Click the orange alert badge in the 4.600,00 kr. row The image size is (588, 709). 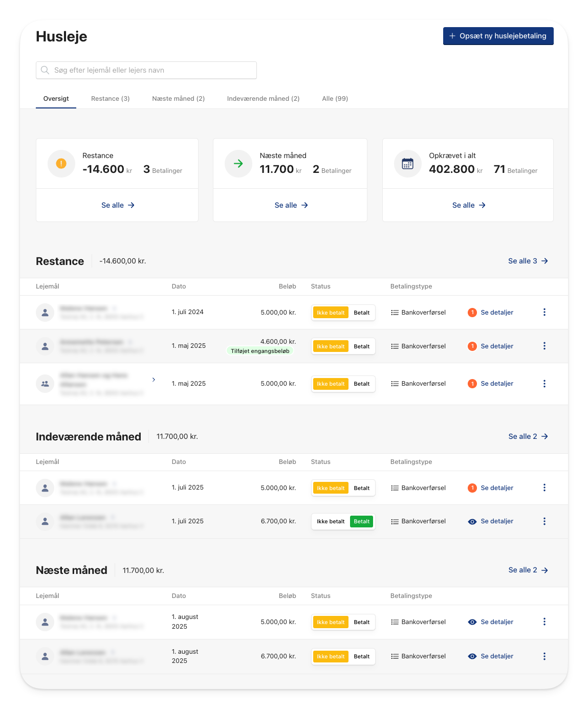[x=472, y=346]
